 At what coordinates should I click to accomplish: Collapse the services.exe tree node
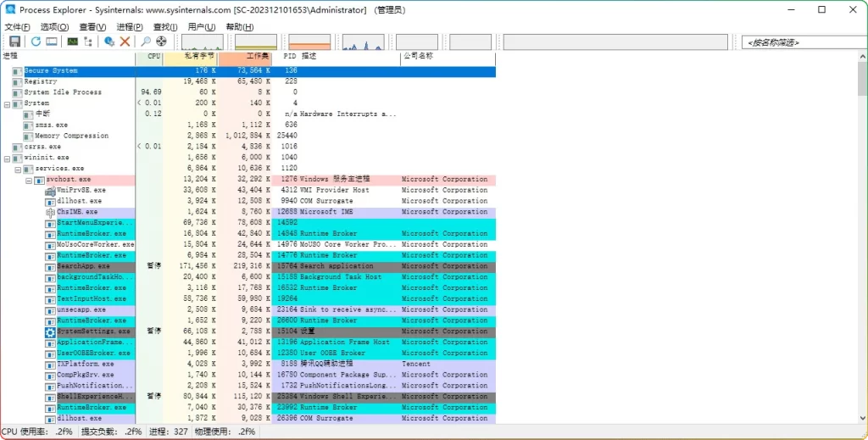(x=18, y=169)
